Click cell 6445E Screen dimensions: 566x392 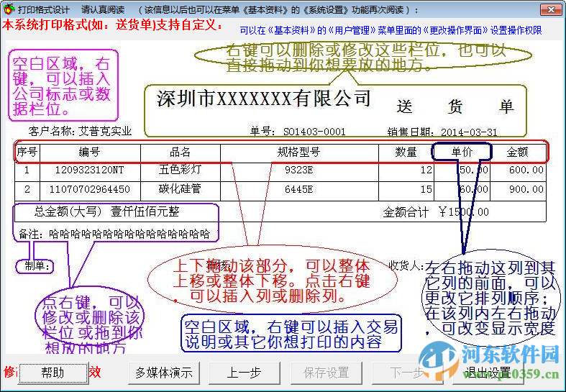(x=299, y=189)
